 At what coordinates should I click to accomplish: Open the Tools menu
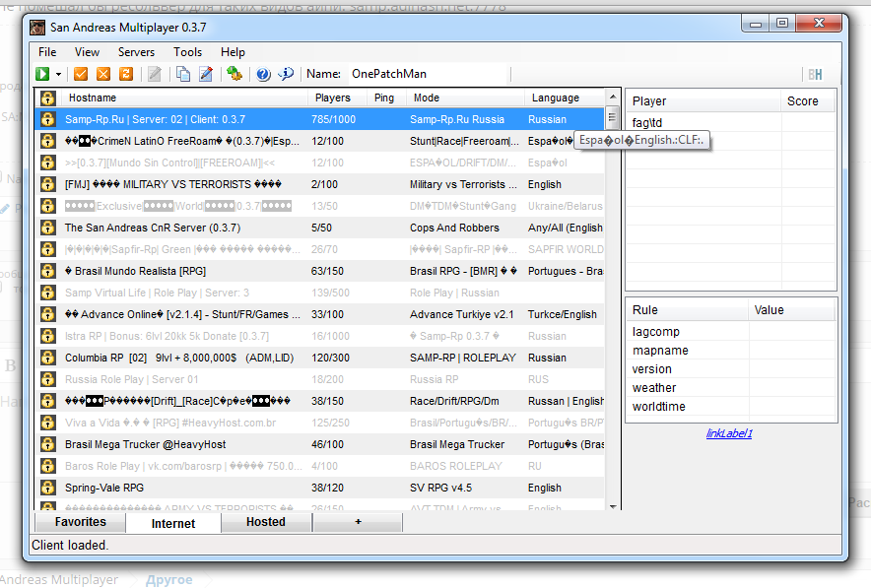point(187,52)
